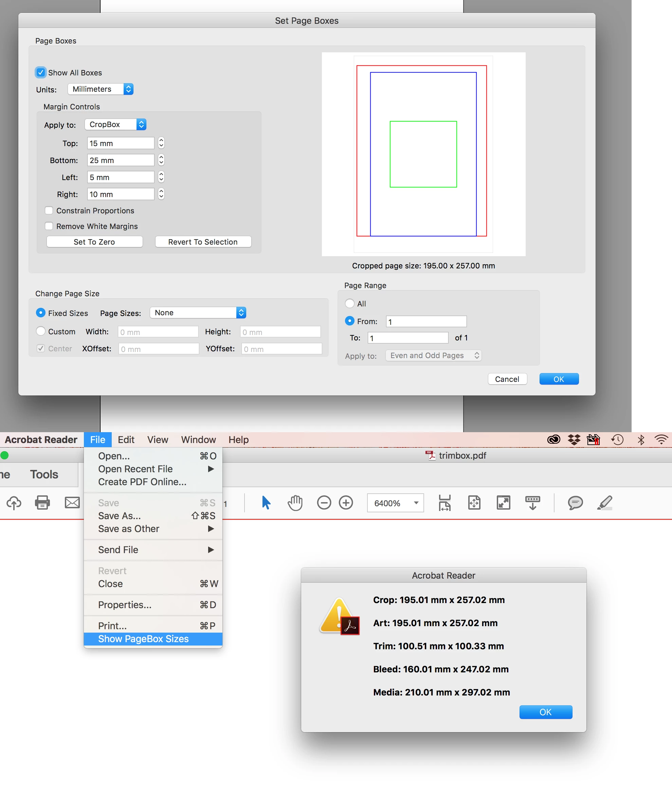This screenshot has height=794, width=672.
Task: Click the print icon in toolbar
Action: click(x=42, y=502)
